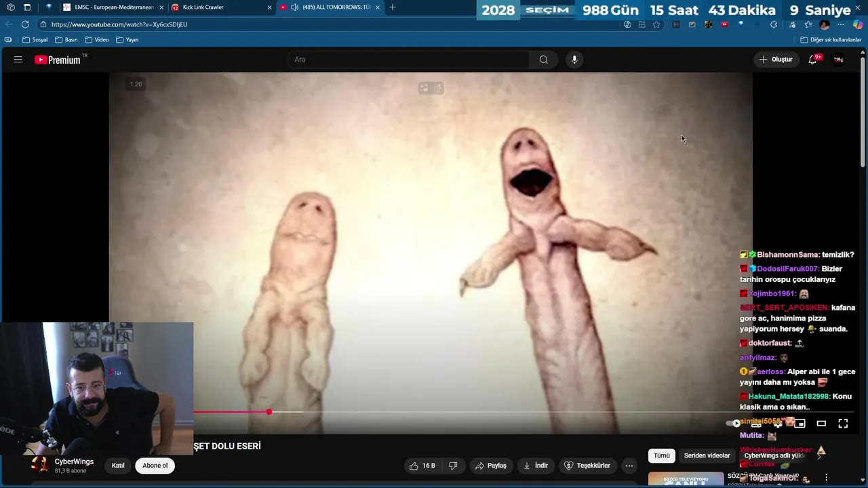Seek video using red progress bar
The height and width of the screenshot is (488, 868).
[x=231, y=412]
